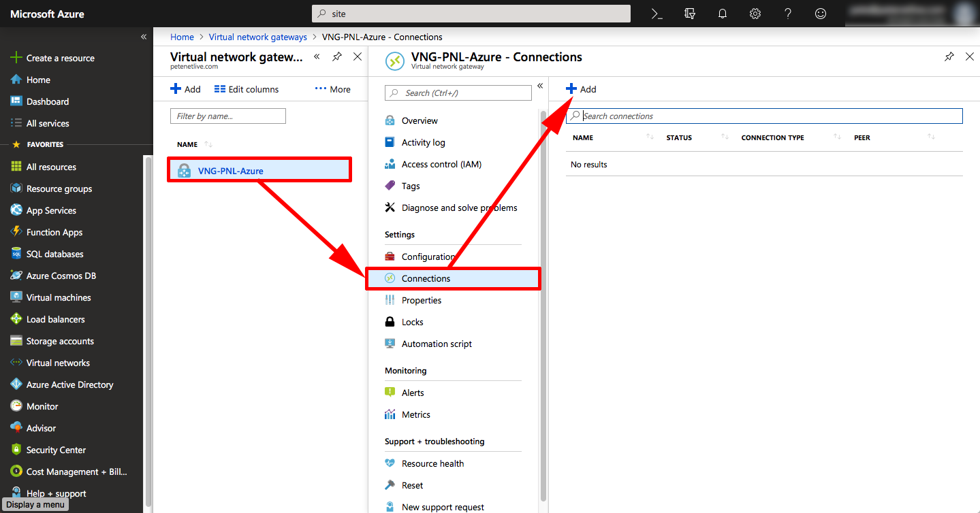This screenshot has height=513, width=980.
Task: Click Edit columns in gateways list
Action: (x=247, y=89)
